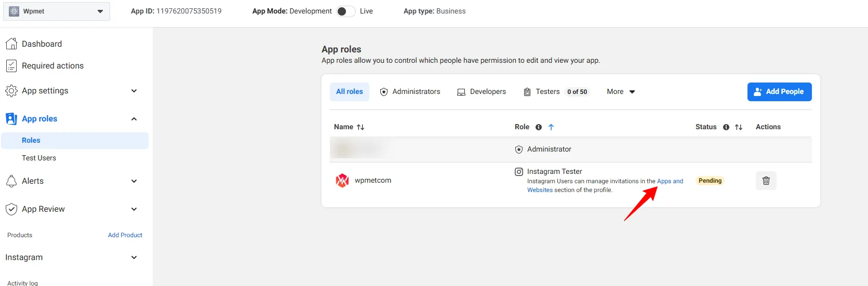Select the Roles sub-item
This screenshot has width=868, height=286.
click(x=75, y=141)
